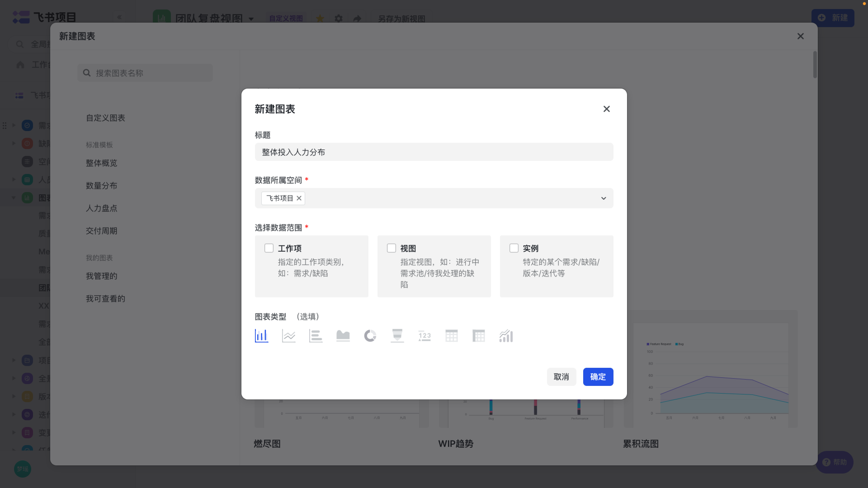Close the larger background 新建图表 panel

pyautogui.click(x=801, y=36)
